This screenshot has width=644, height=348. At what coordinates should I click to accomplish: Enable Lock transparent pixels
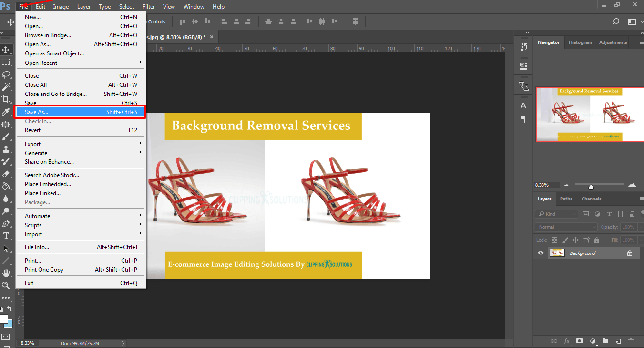coord(554,240)
